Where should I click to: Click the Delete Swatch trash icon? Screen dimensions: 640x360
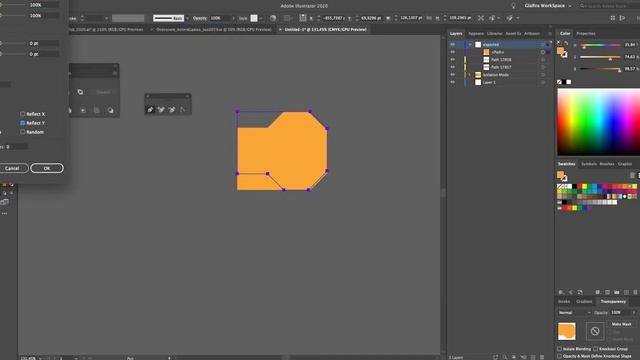(x=636, y=292)
